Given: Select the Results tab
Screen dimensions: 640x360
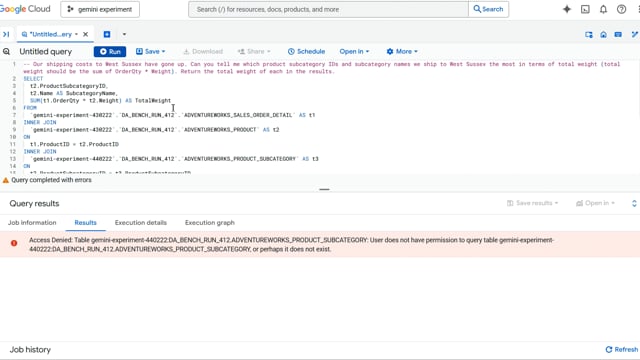Looking at the screenshot, I should click(x=85, y=222).
